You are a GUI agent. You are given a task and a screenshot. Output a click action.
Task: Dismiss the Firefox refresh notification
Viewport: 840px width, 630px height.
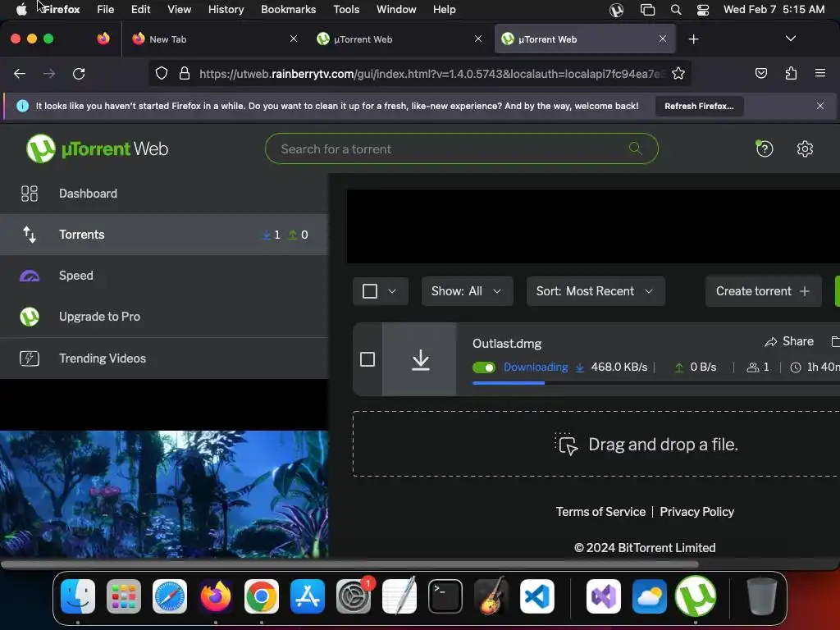[x=819, y=106]
